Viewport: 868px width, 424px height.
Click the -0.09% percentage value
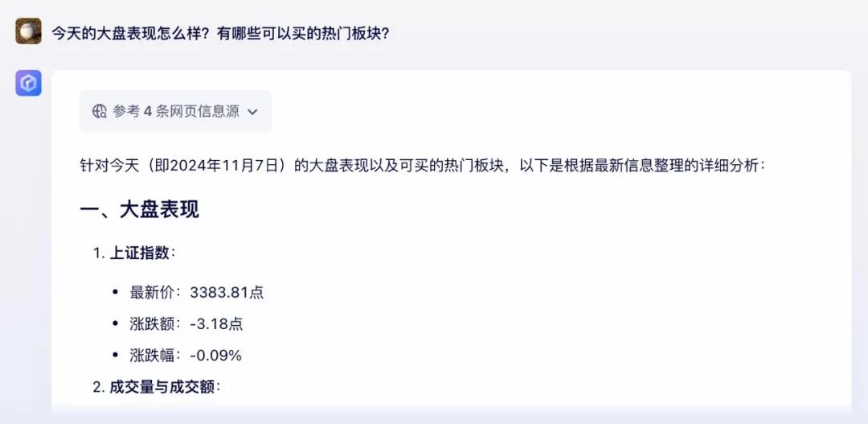coord(216,356)
